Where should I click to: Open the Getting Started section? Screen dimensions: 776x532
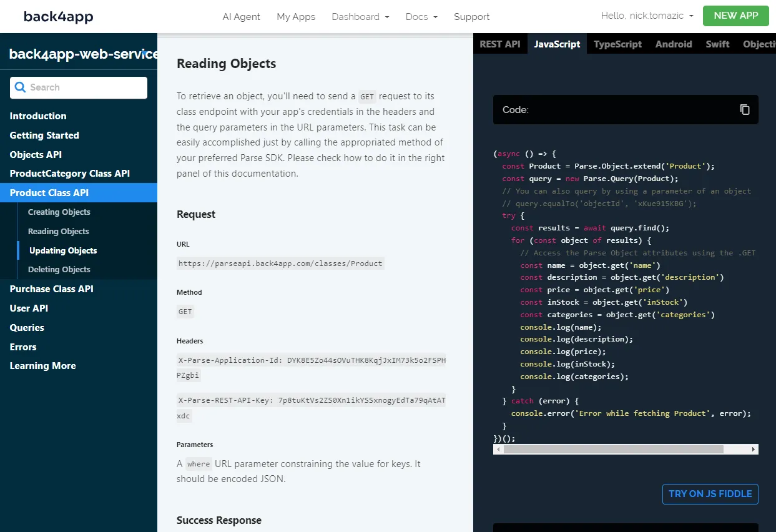point(44,135)
